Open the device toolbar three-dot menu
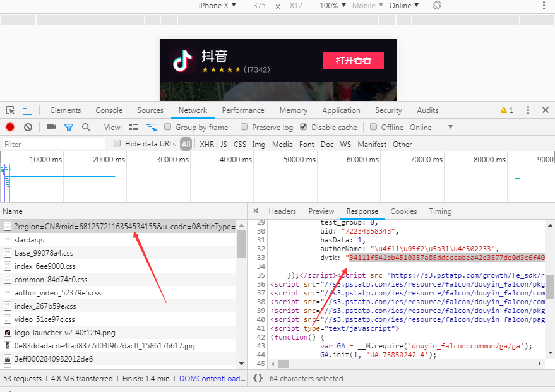This screenshot has height=392, width=555. pyautogui.click(x=544, y=5)
